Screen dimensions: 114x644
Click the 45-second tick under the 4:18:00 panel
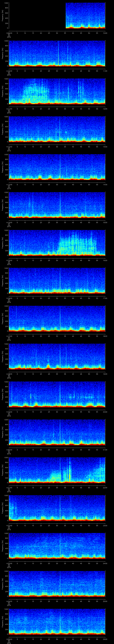click(81, 374)
